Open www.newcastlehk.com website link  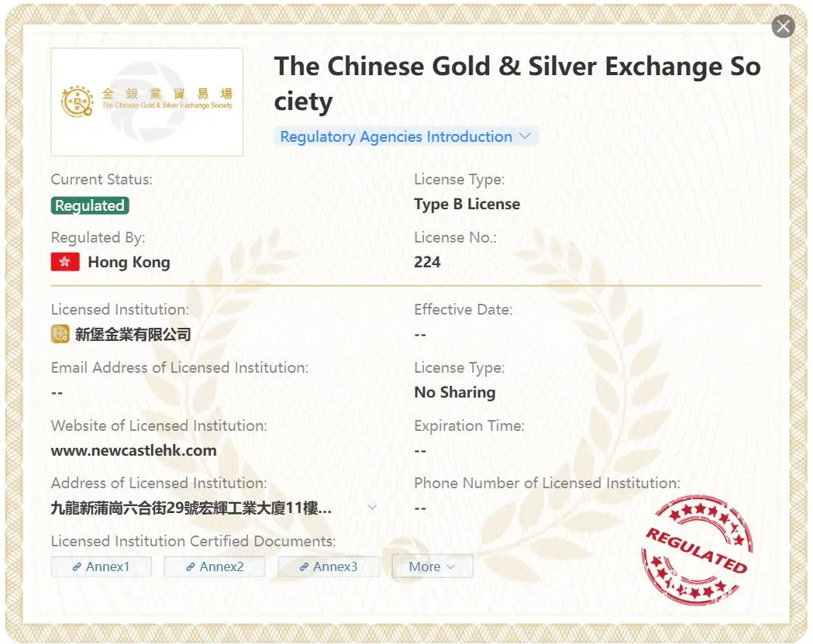[134, 450]
